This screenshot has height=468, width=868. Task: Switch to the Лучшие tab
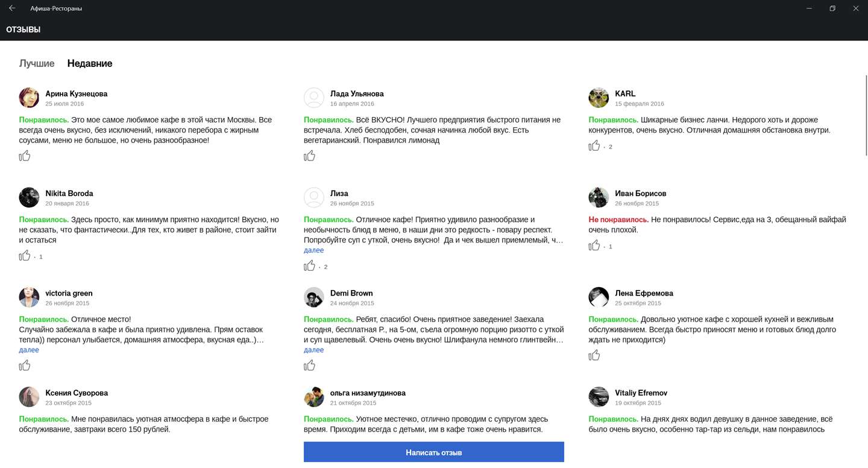(x=37, y=63)
